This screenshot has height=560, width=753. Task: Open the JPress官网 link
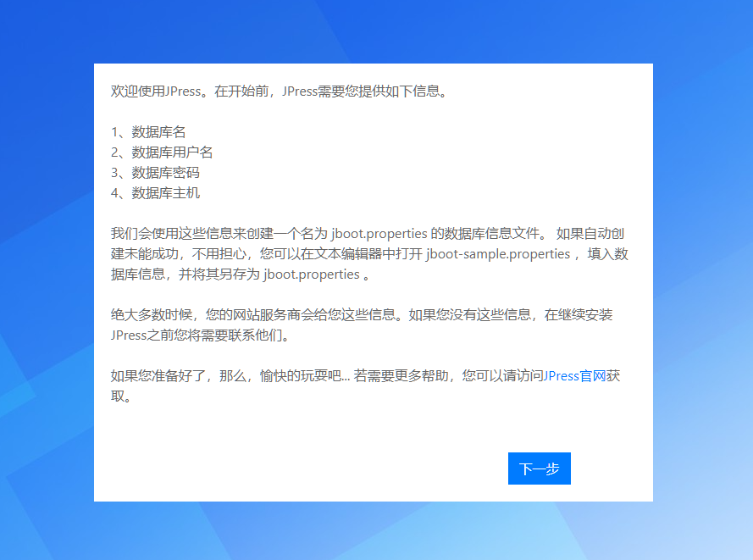(x=574, y=375)
